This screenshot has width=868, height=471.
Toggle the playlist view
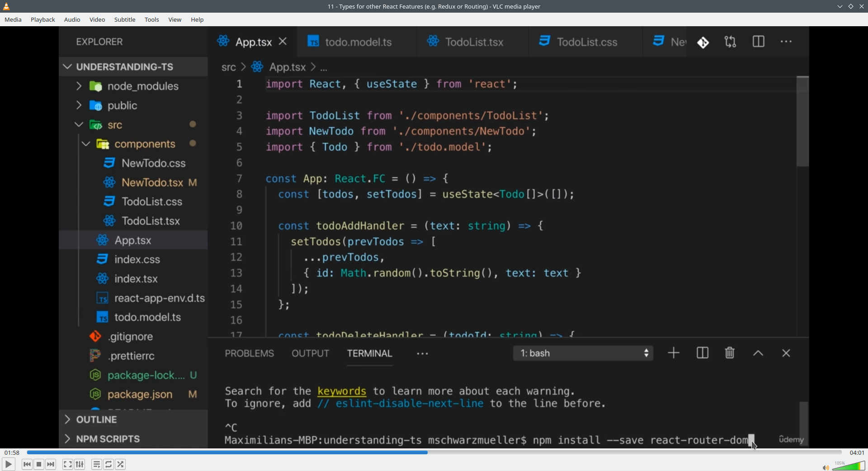(97, 464)
